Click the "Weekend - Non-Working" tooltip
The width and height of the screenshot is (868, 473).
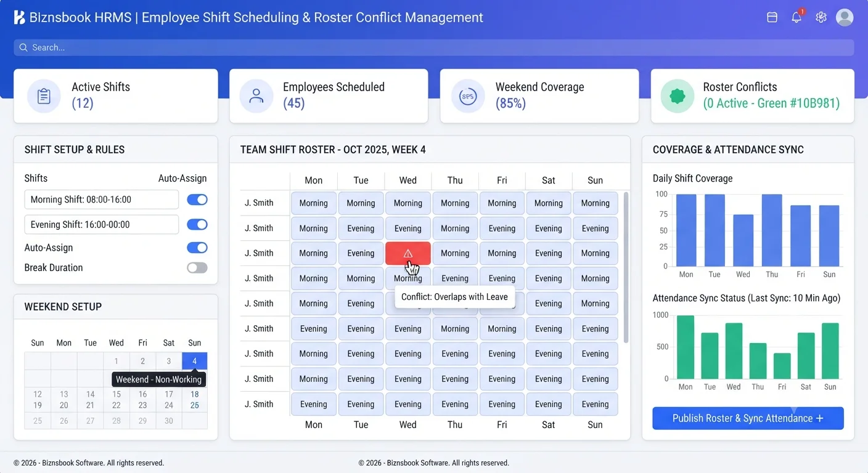[x=158, y=379]
